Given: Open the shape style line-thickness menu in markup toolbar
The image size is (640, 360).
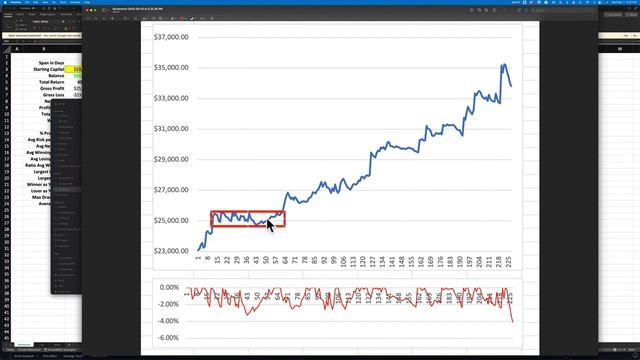Looking at the screenshot, I should point(173,18).
